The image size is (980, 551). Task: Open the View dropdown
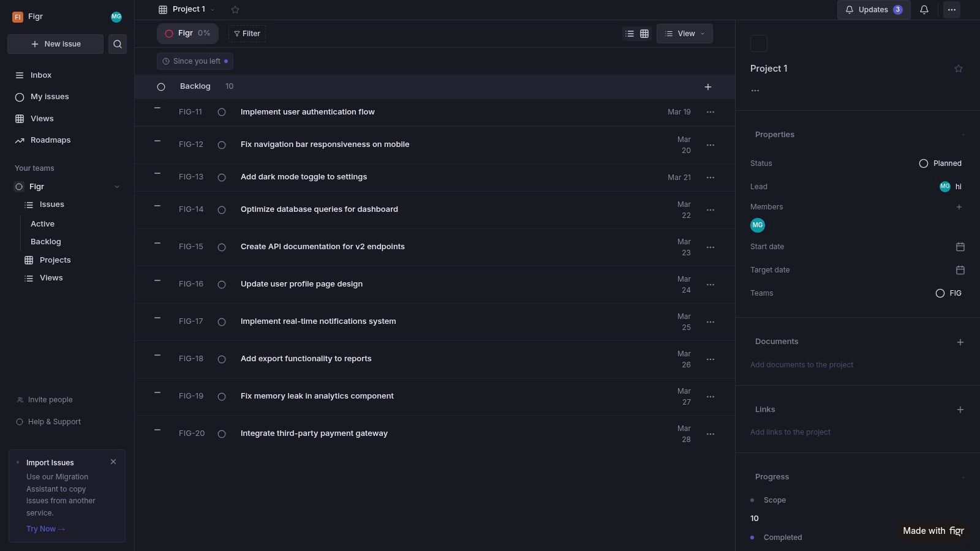pos(684,34)
